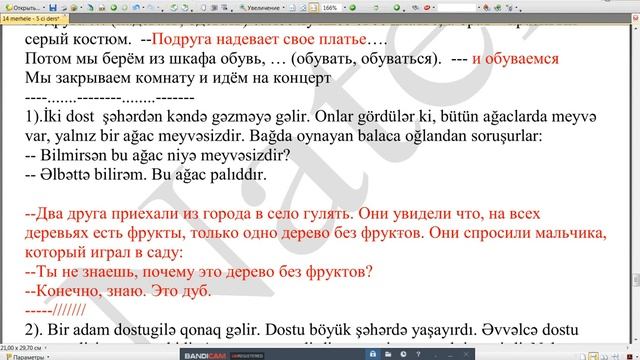Open the dropdown arrow beside Открыть

(x=44, y=8)
